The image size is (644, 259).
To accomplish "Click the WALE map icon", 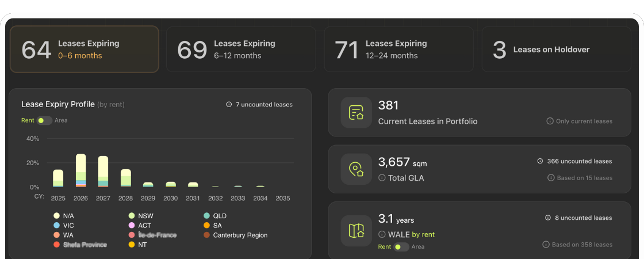I will pos(356,231).
